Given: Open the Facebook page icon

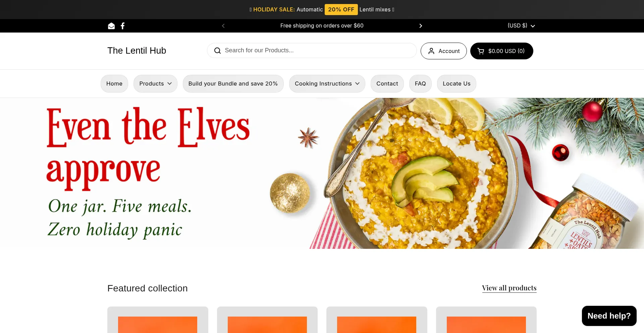Looking at the screenshot, I should click(123, 26).
